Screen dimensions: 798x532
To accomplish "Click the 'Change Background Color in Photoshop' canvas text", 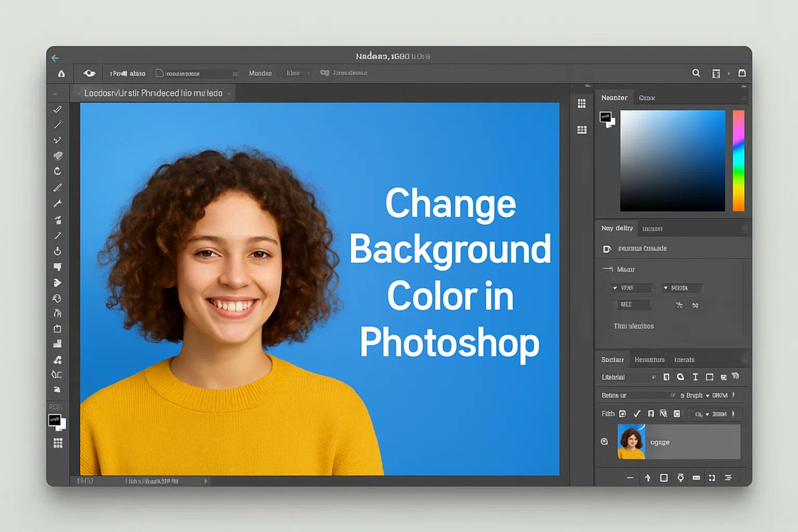I will point(450,273).
